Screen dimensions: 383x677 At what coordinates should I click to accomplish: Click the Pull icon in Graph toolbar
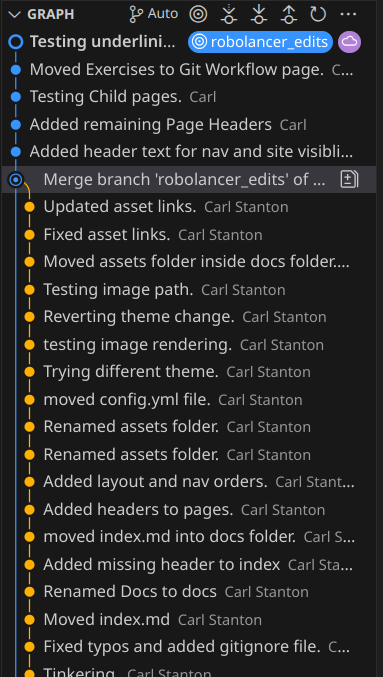pyautogui.click(x=258, y=14)
